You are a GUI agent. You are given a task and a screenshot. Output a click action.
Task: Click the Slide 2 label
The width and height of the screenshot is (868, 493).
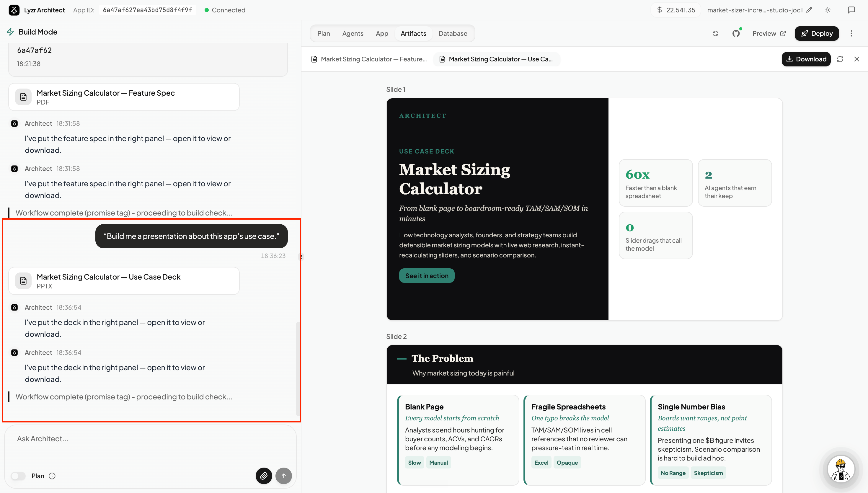(x=396, y=336)
